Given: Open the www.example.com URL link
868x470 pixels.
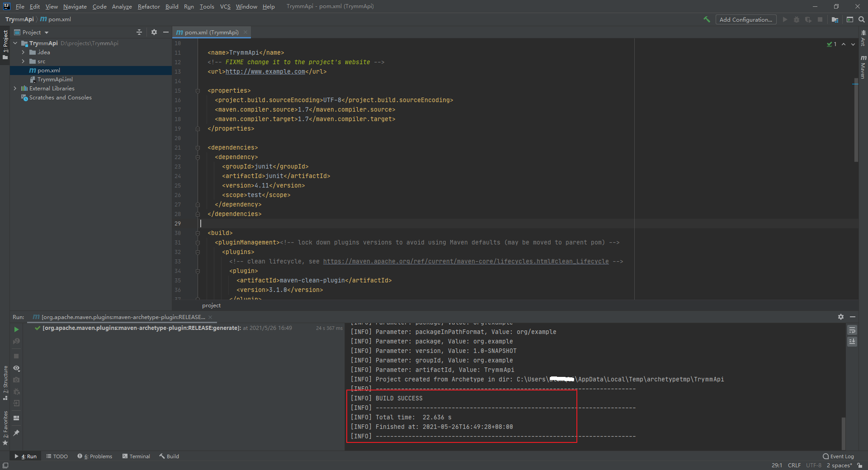Looking at the screenshot, I should [x=265, y=71].
